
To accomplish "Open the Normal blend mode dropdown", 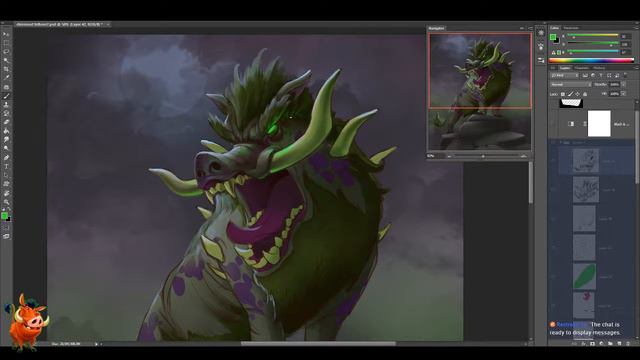I will tap(571, 84).
